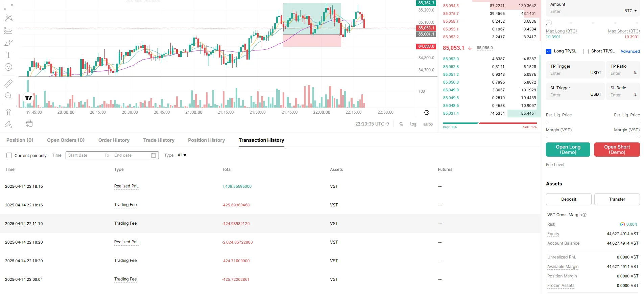Toggle lock all drawing tools

(x=8, y=125)
